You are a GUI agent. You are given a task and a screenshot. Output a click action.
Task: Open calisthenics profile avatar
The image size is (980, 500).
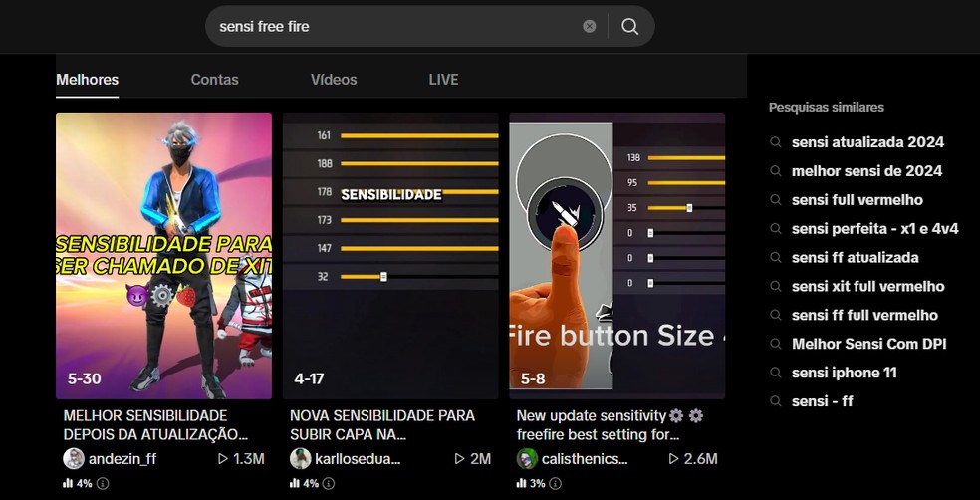click(527, 459)
